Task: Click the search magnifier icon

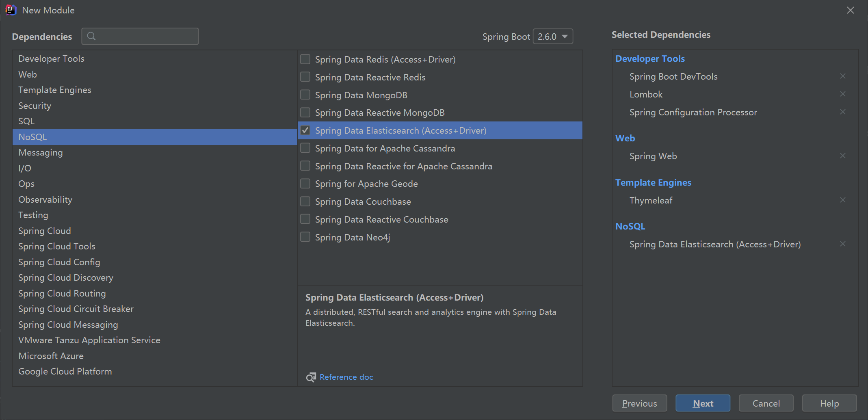Action: (x=91, y=36)
